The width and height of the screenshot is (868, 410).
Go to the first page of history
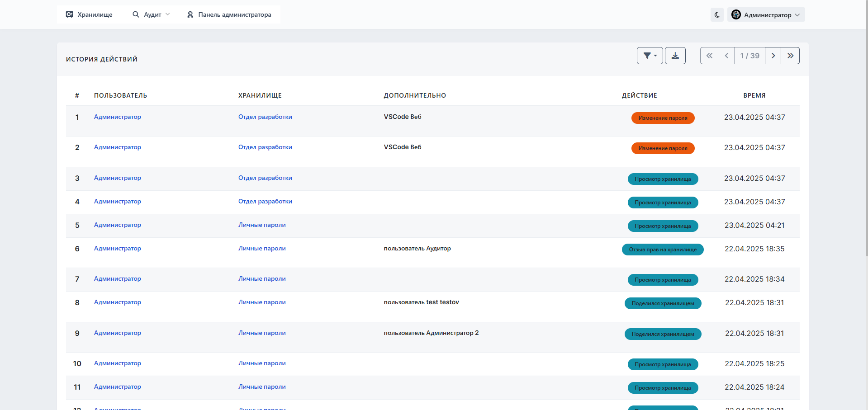pyautogui.click(x=709, y=56)
